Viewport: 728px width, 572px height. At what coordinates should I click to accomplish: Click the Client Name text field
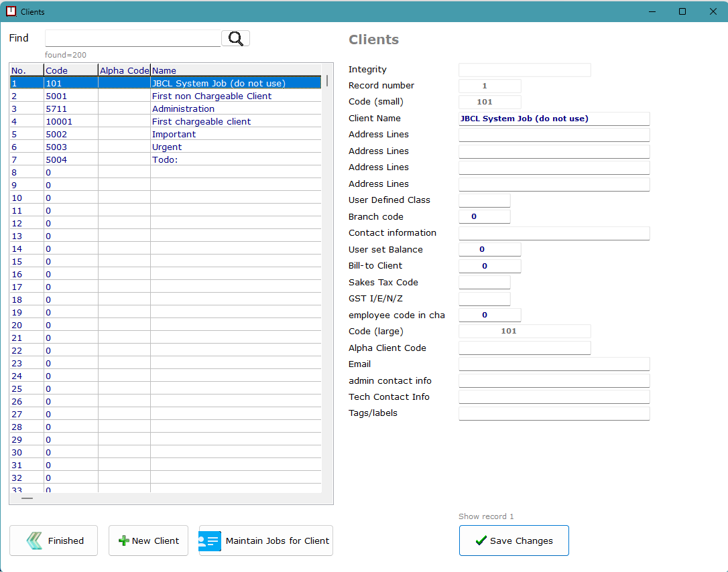point(554,119)
